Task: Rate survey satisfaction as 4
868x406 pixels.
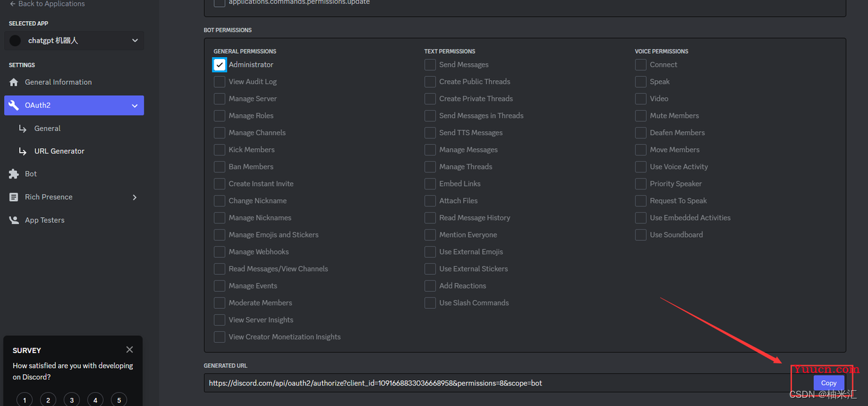Action: (96, 400)
